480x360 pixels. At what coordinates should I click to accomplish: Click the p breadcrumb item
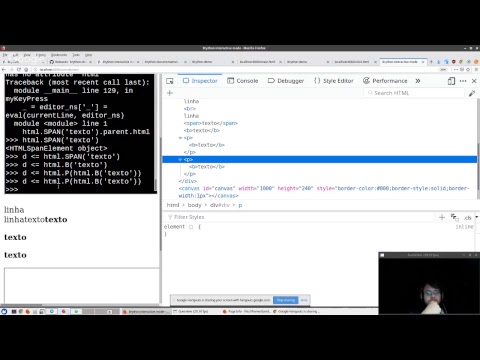(240, 205)
